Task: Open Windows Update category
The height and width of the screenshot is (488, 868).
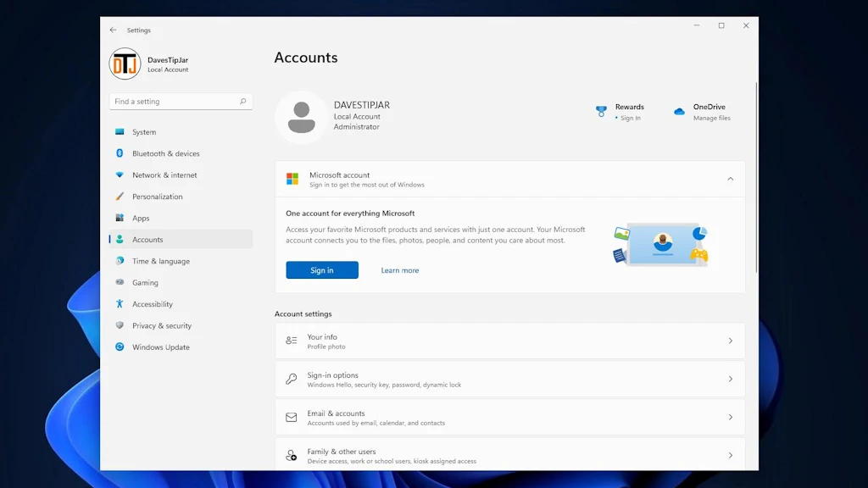Action: 181,347
